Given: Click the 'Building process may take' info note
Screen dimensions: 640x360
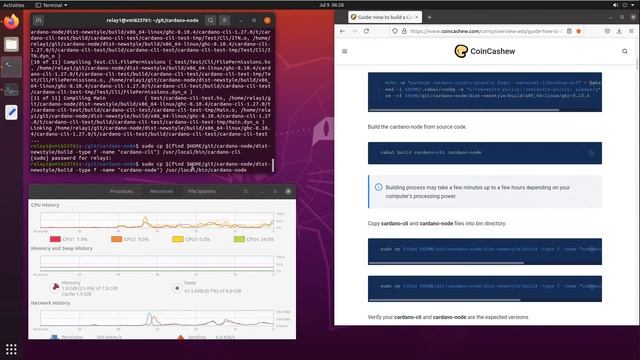Looking at the screenshot, I should tap(485, 192).
